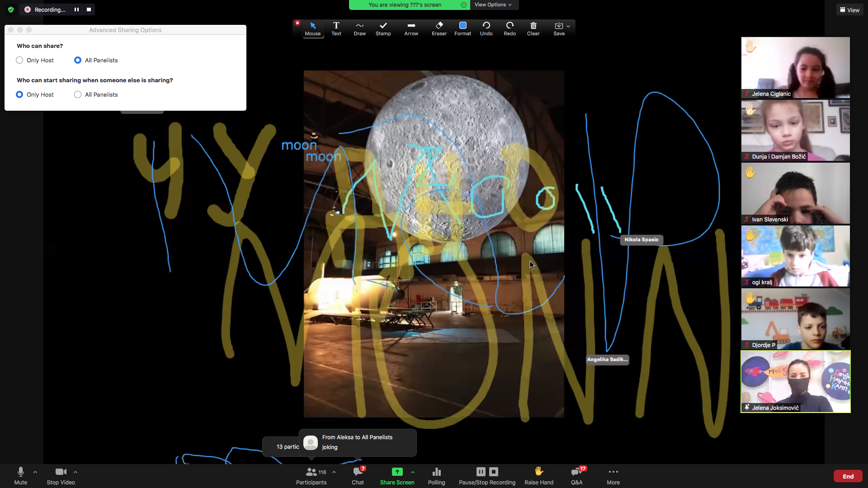The image size is (868, 488).
Task: Click the green Share Screen button
Action: point(397,476)
